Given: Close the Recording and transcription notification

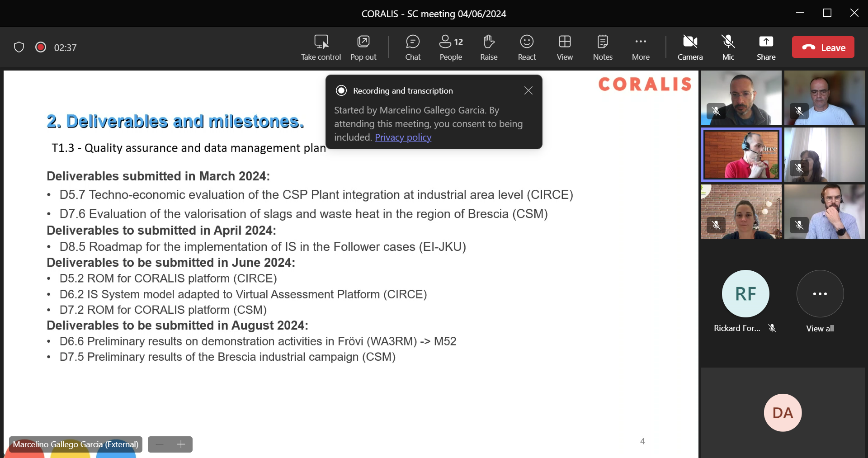Looking at the screenshot, I should coord(528,90).
